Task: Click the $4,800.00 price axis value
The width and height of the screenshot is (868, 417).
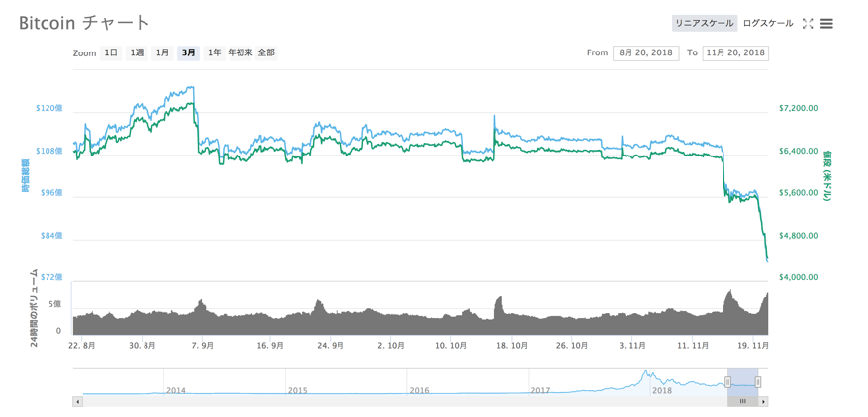Action: 798,236
